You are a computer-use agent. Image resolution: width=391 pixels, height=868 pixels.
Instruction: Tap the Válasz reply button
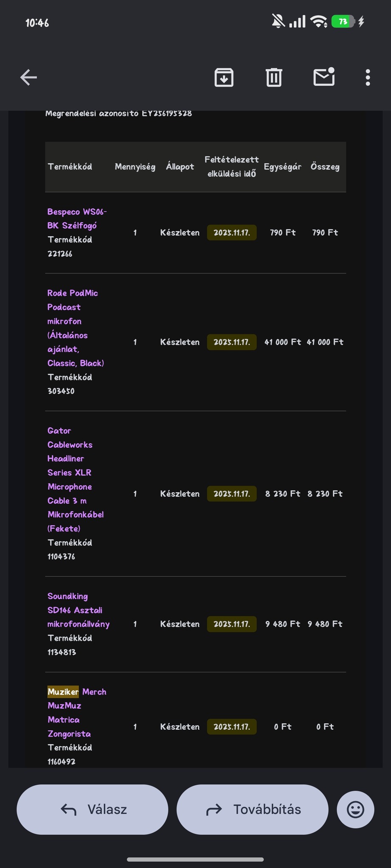click(x=93, y=809)
